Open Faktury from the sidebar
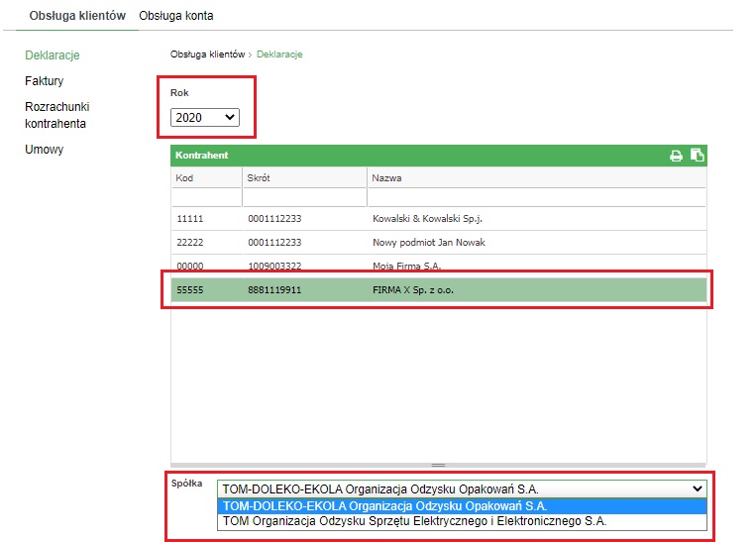Viewport: 756px width, 542px height. tap(44, 81)
